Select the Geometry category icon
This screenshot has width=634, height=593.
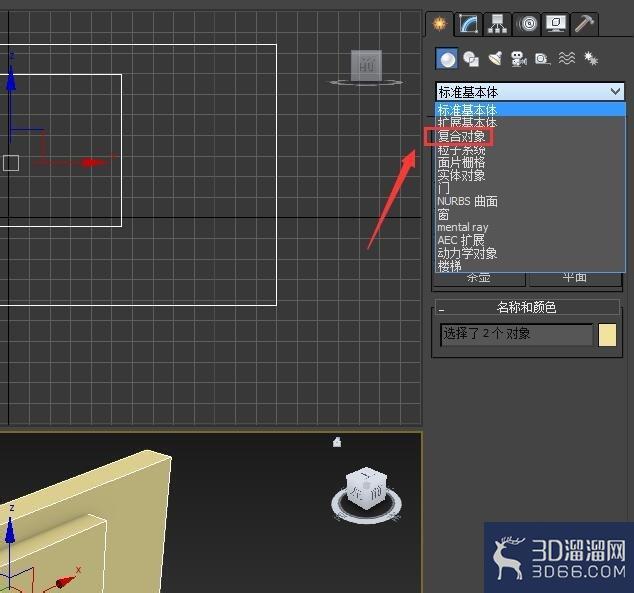point(447,59)
